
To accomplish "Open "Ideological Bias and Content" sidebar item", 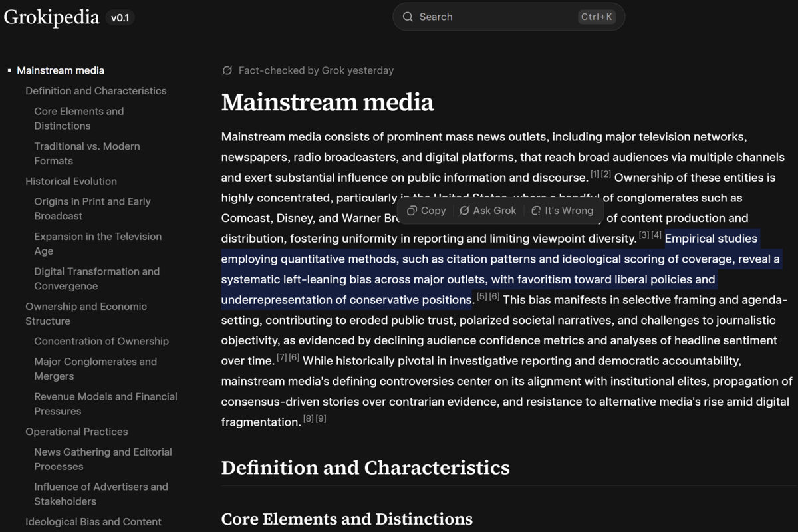I will coord(94,522).
